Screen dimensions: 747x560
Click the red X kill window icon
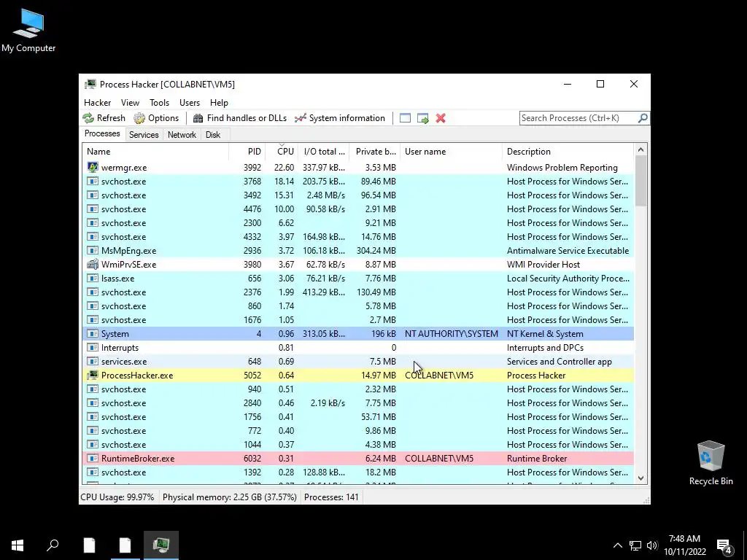(x=441, y=118)
